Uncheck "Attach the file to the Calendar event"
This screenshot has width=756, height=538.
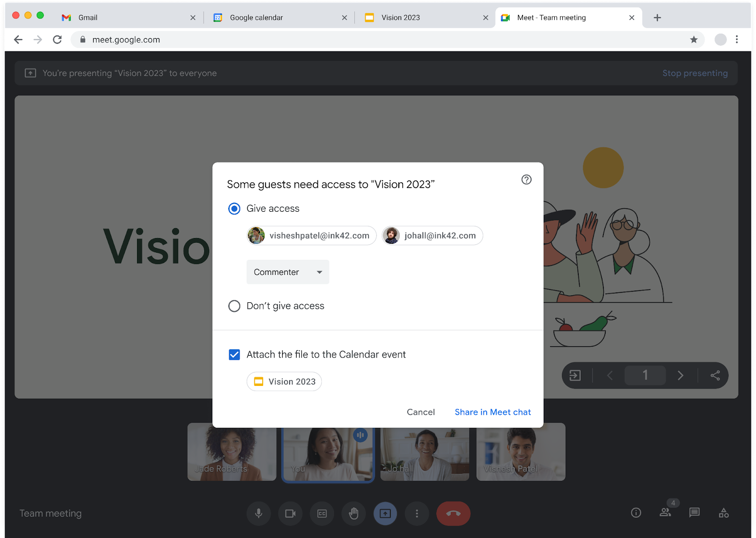pos(234,354)
